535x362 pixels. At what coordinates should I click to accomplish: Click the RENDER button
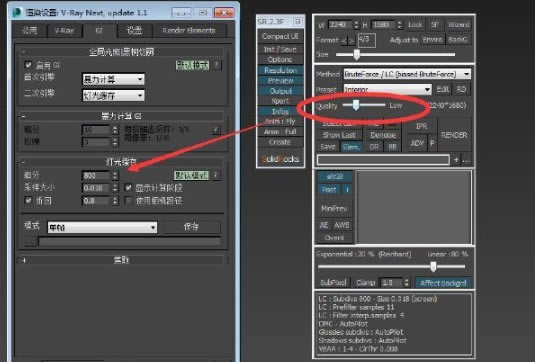[454, 135]
